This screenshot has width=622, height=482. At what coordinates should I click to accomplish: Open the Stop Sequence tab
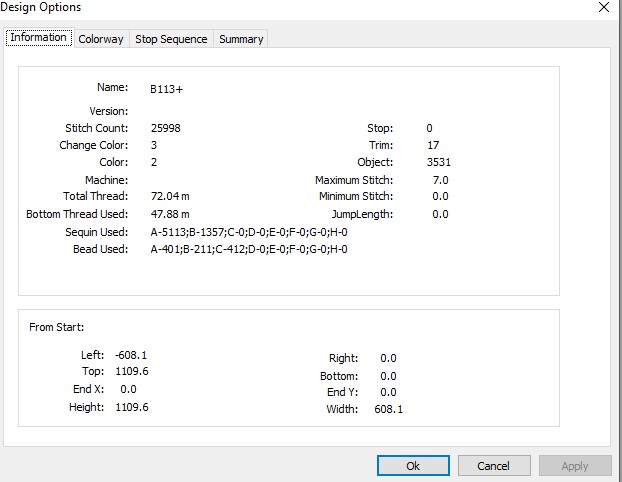(x=171, y=39)
